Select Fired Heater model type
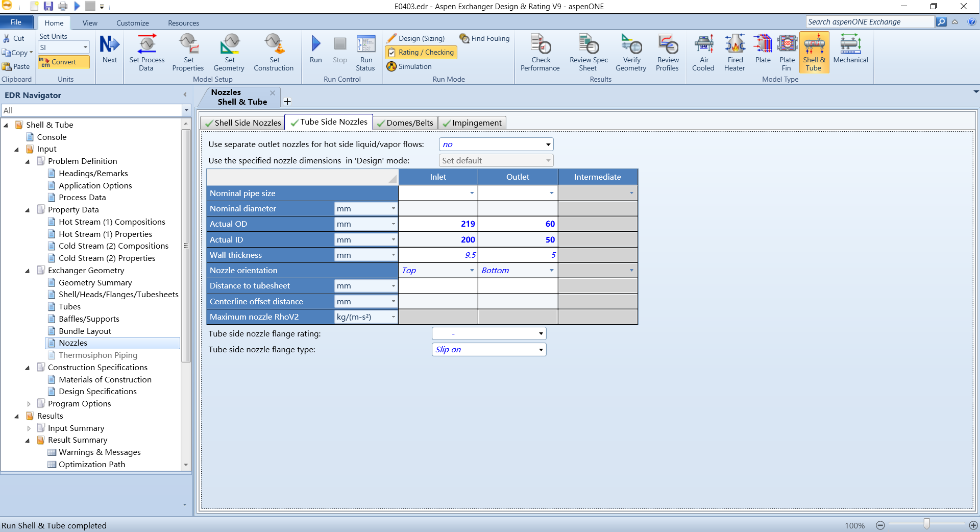This screenshot has height=532, width=980. (734, 53)
